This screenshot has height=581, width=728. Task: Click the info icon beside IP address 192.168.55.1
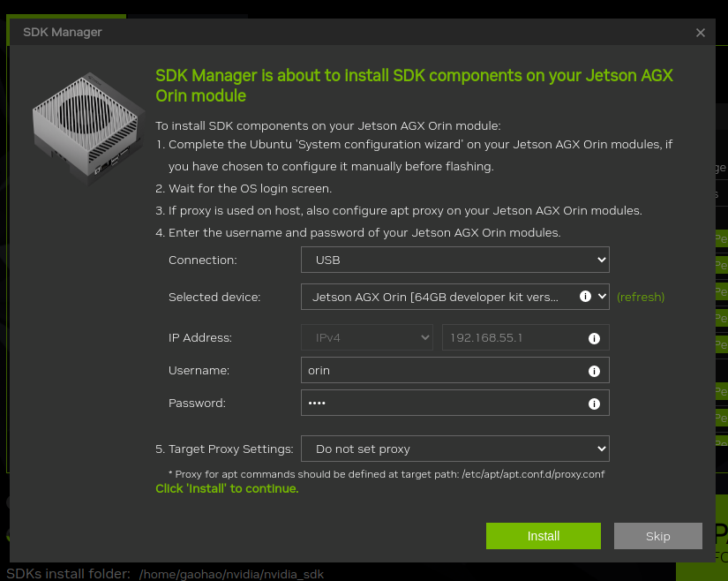click(x=594, y=338)
